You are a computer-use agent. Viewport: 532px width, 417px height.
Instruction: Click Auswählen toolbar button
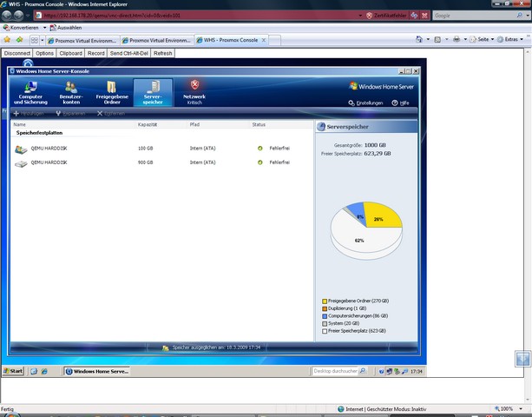pos(65,28)
